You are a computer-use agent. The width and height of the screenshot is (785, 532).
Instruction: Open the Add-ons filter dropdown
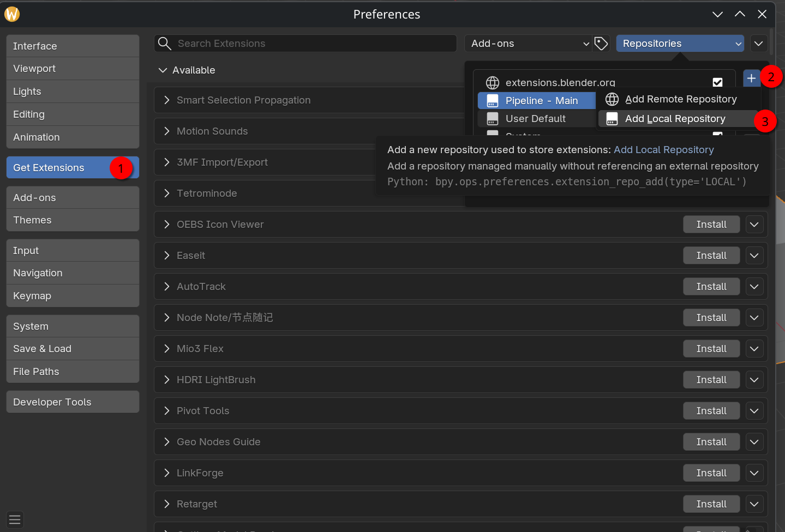[529, 44]
